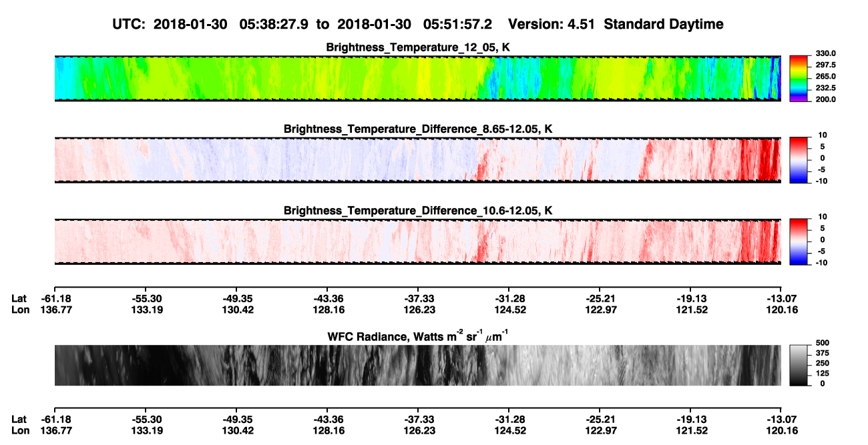The height and width of the screenshot is (445, 868).
Task: Click "Lon" label on axis below WFC panel
Action: click(21, 431)
